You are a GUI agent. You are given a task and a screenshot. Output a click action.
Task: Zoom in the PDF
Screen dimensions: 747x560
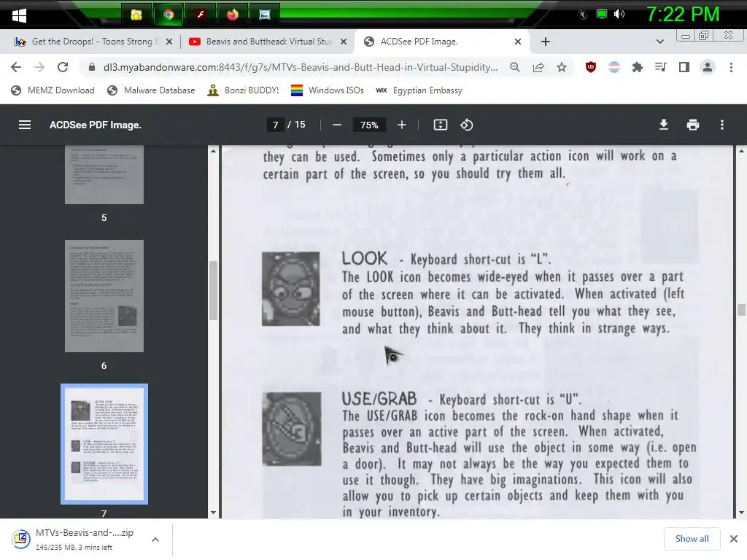click(402, 125)
